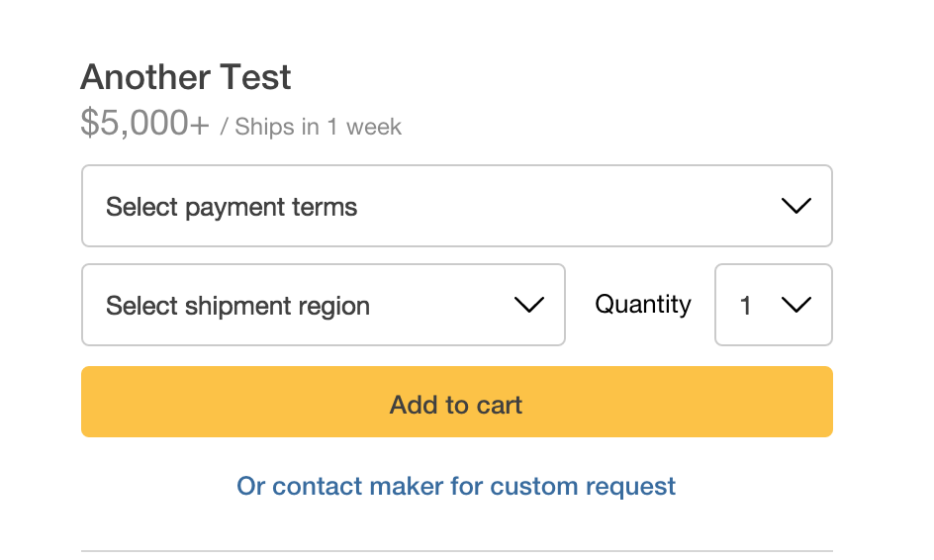Click the plus sign after the $5,000 price
Viewport: 934px width, 560px height.
[200, 125]
